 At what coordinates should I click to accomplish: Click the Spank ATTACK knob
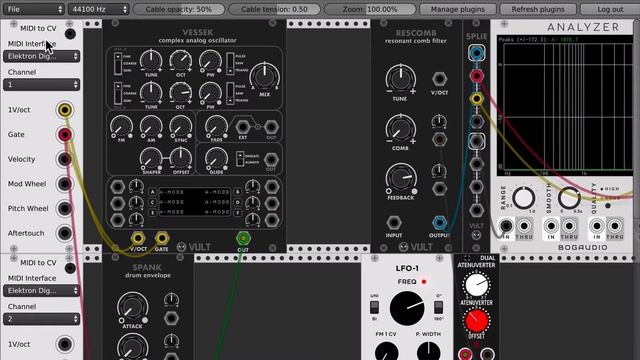tap(132, 307)
